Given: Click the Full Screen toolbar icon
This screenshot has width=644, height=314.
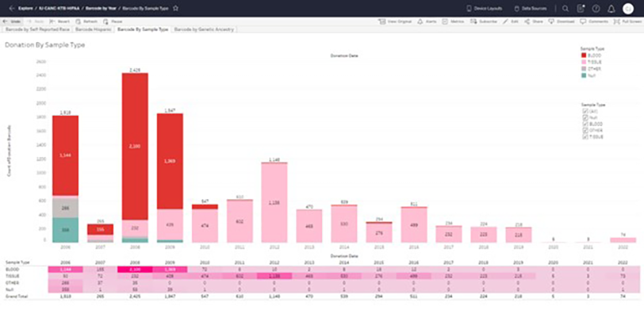Looking at the screenshot, I should coord(628,21).
